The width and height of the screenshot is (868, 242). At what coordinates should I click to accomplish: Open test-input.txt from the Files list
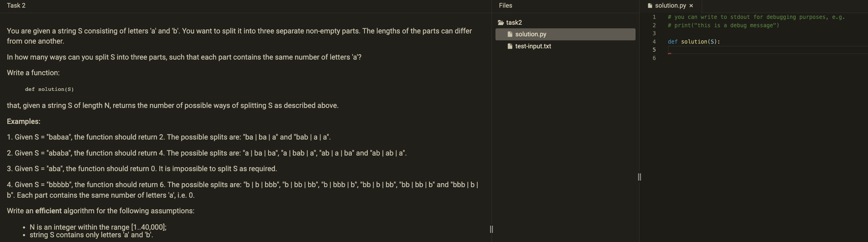tap(533, 46)
